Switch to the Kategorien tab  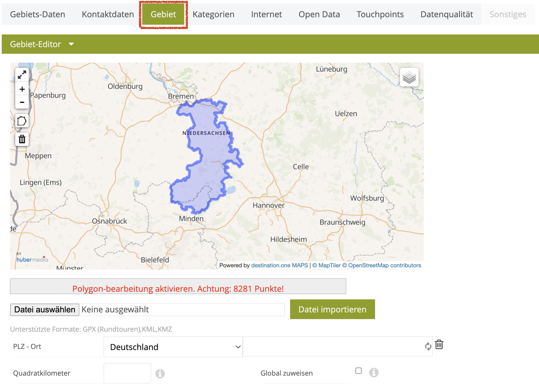point(213,14)
